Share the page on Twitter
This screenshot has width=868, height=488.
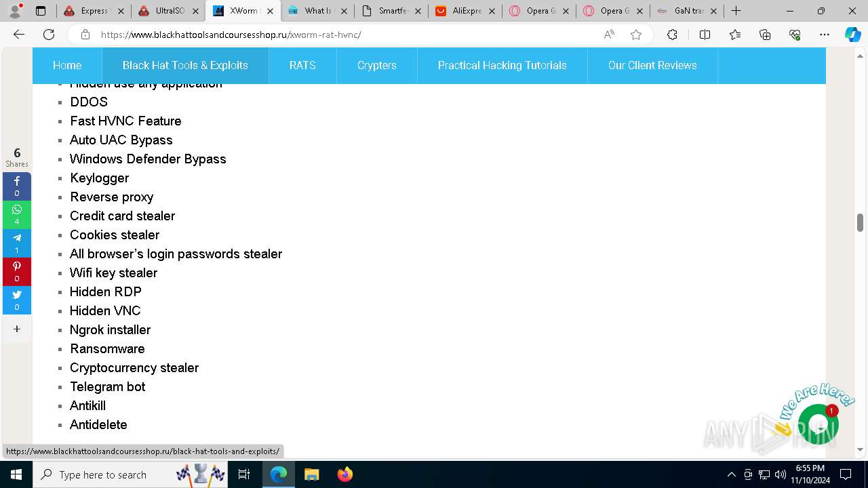17,300
